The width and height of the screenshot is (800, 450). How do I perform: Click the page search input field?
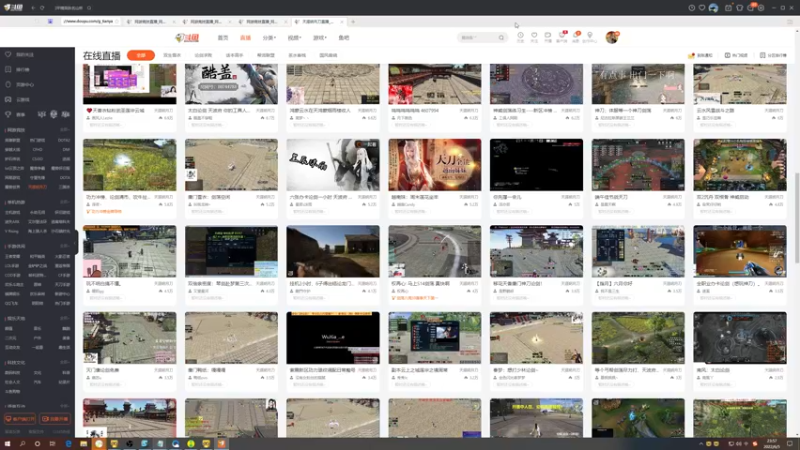tap(477, 38)
